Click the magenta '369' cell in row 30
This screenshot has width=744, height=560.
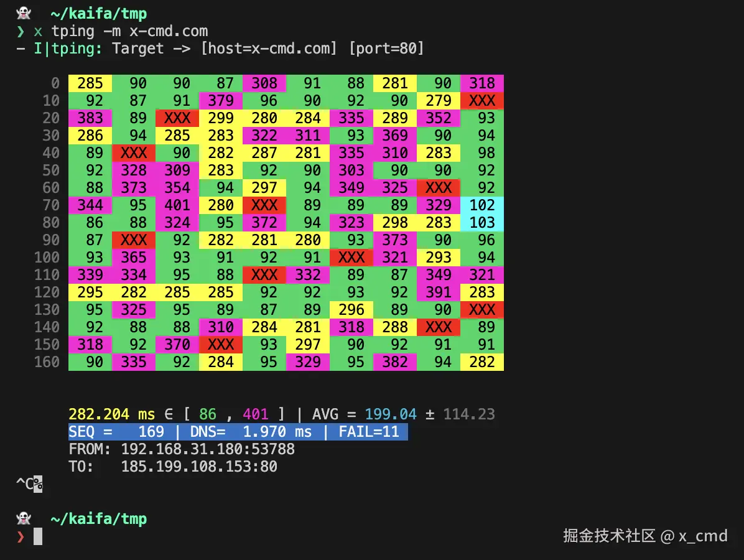pyautogui.click(x=395, y=135)
